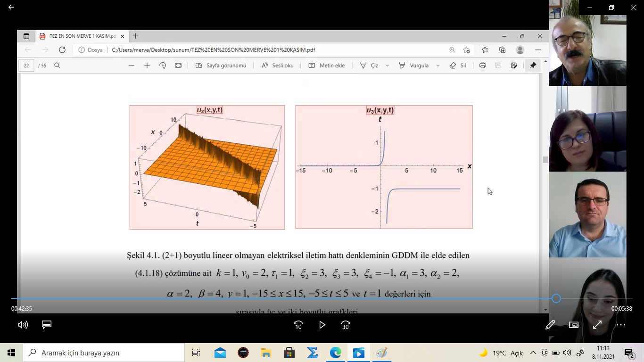Image resolution: width=644 pixels, height=362 pixels.
Task: Toggle the pinned PDF toolbar
Action: click(533, 66)
